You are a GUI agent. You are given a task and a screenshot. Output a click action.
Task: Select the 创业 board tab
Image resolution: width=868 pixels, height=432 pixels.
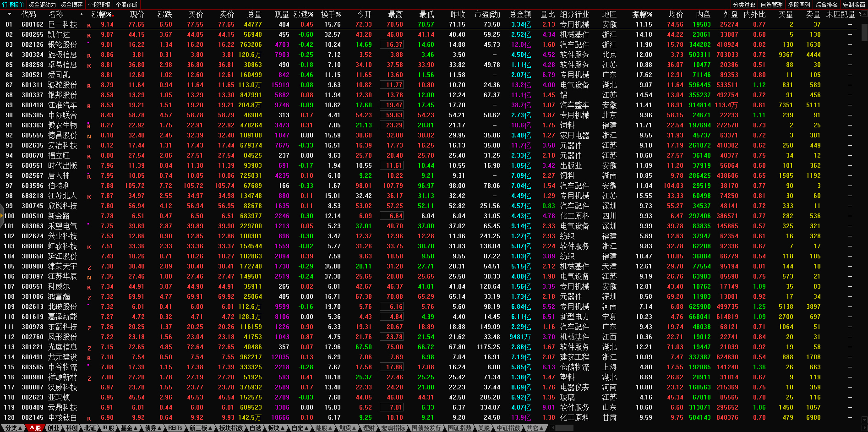(x=54, y=428)
